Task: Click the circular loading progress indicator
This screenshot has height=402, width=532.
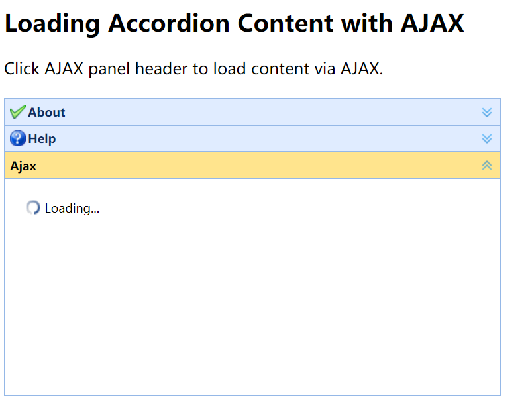Action: tap(32, 207)
